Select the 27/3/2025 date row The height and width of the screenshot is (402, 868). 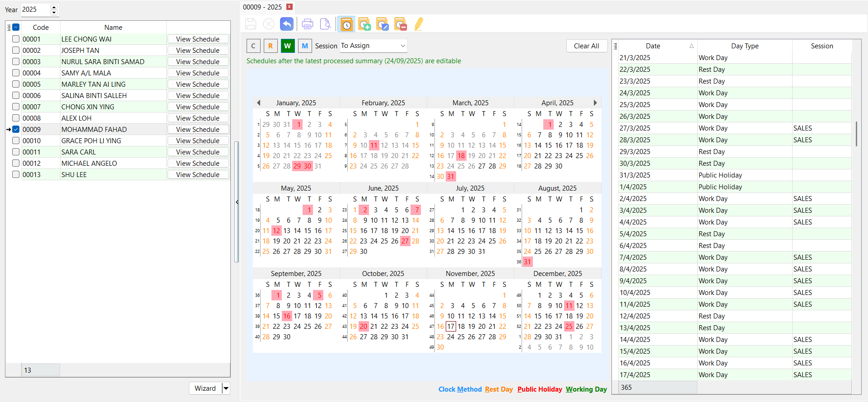[x=735, y=128]
